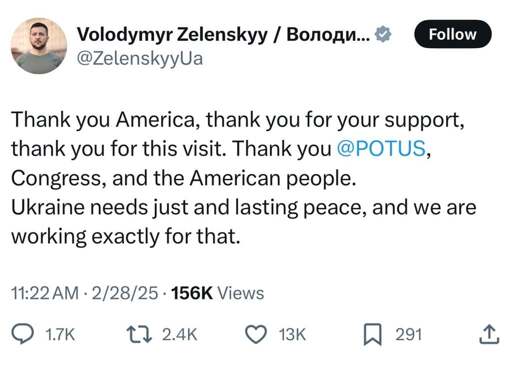The width and height of the screenshot is (512, 373).
Task: Bookmark the tweet using the bookmark icon
Action: pos(372,334)
